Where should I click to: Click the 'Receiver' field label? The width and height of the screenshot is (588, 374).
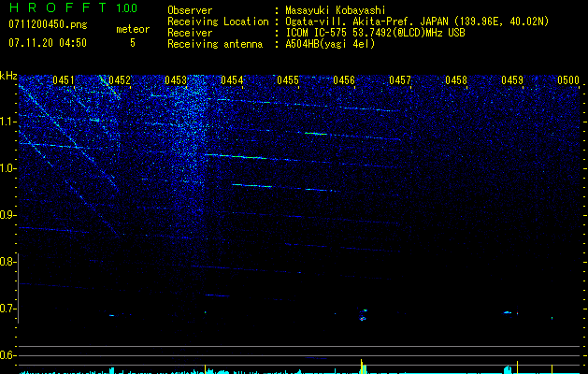click(x=190, y=33)
